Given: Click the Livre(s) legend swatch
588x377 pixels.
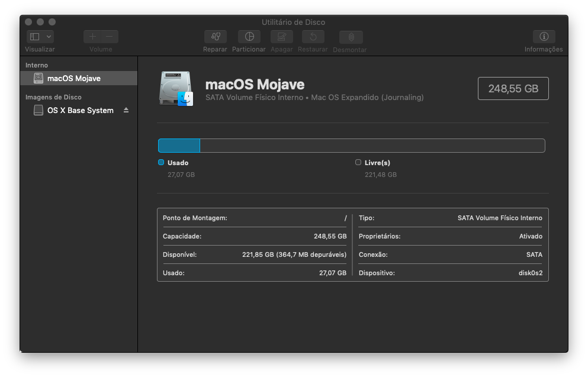Looking at the screenshot, I should (358, 162).
